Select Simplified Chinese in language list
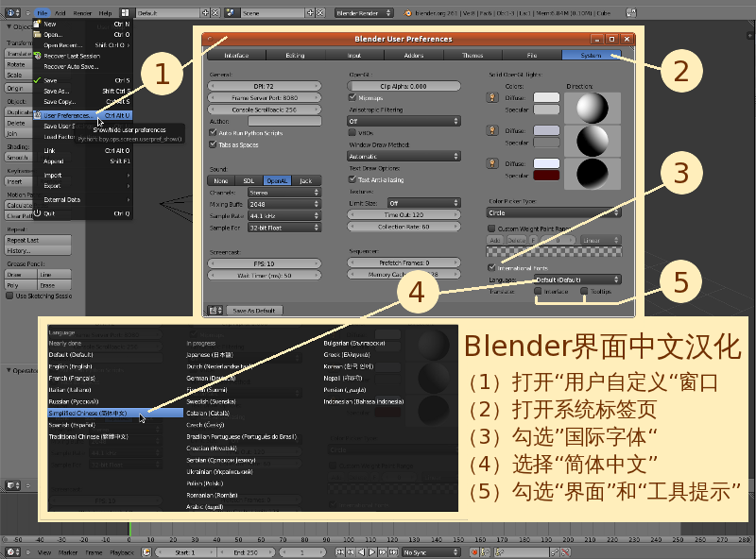 click(x=115, y=413)
